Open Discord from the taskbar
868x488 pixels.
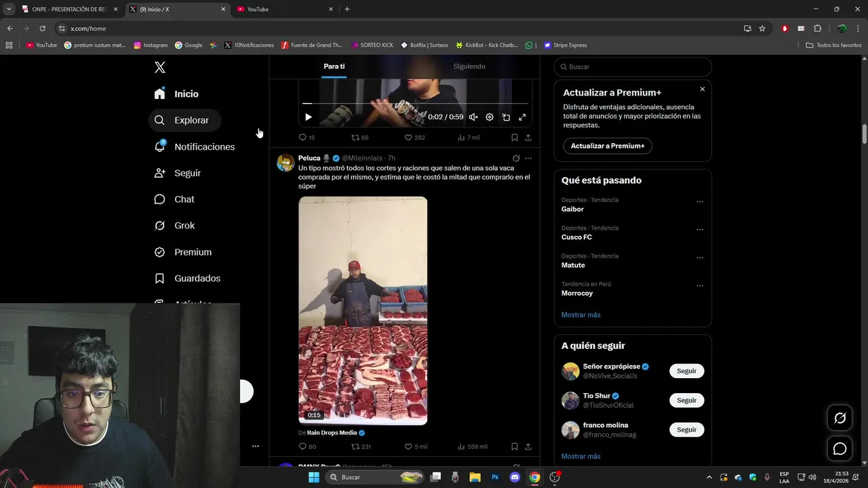pyautogui.click(x=515, y=477)
